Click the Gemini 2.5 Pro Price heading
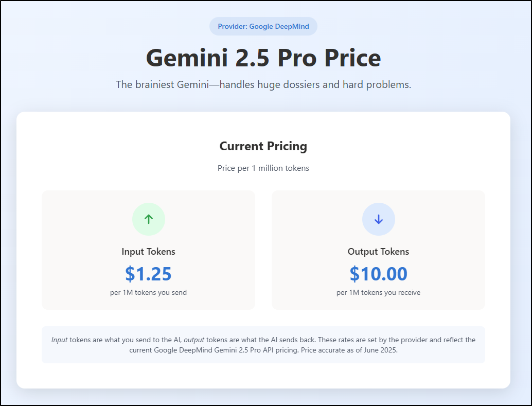 [x=263, y=58]
